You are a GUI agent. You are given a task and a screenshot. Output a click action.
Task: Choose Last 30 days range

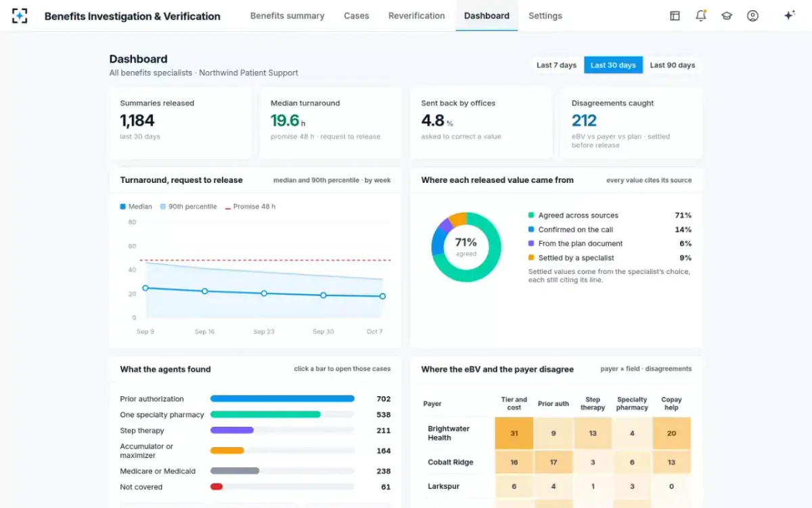613,65
